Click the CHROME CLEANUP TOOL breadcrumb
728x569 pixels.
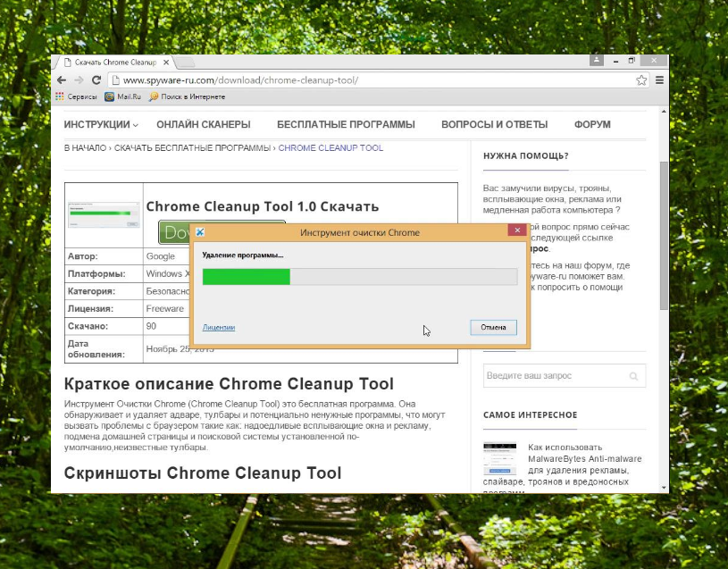point(331,148)
